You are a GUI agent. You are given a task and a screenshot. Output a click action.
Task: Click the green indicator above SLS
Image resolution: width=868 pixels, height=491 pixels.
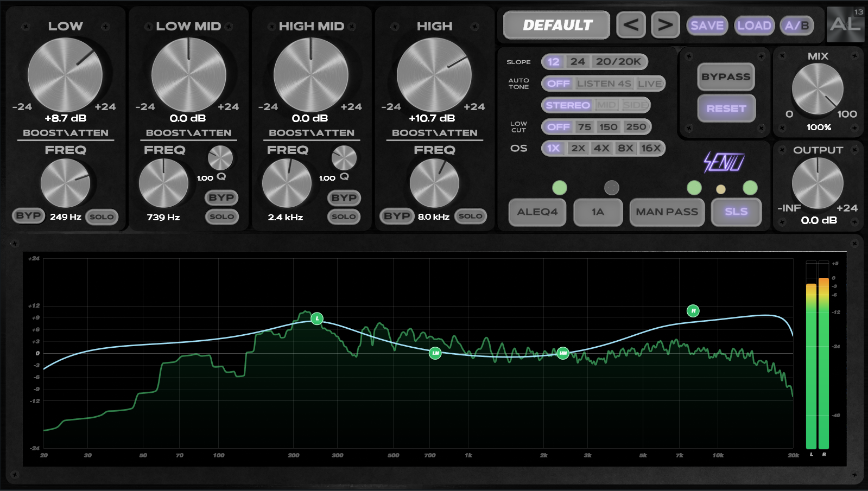click(x=750, y=188)
